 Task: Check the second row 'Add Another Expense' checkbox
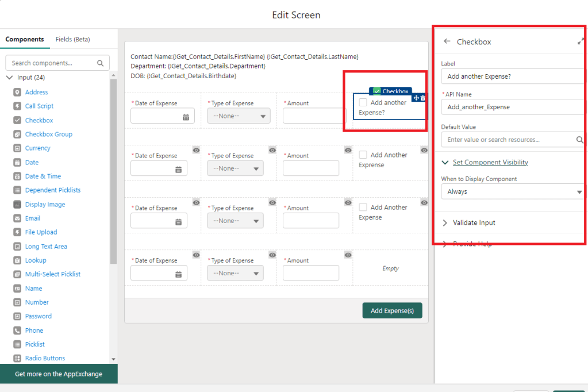(x=363, y=155)
